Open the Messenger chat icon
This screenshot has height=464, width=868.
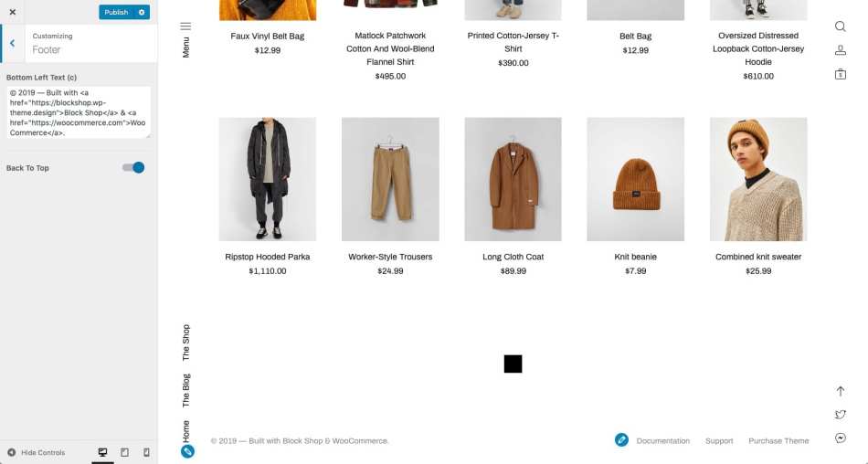pos(840,438)
